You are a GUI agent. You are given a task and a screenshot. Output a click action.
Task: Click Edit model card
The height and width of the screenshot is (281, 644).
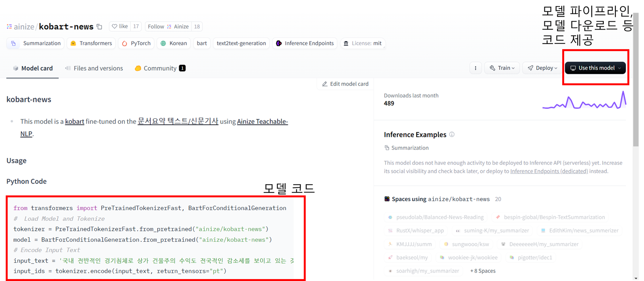coord(345,84)
